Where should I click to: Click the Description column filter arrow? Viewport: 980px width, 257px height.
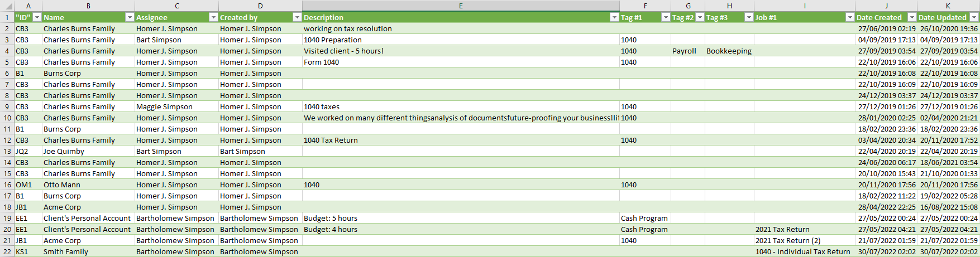click(614, 17)
